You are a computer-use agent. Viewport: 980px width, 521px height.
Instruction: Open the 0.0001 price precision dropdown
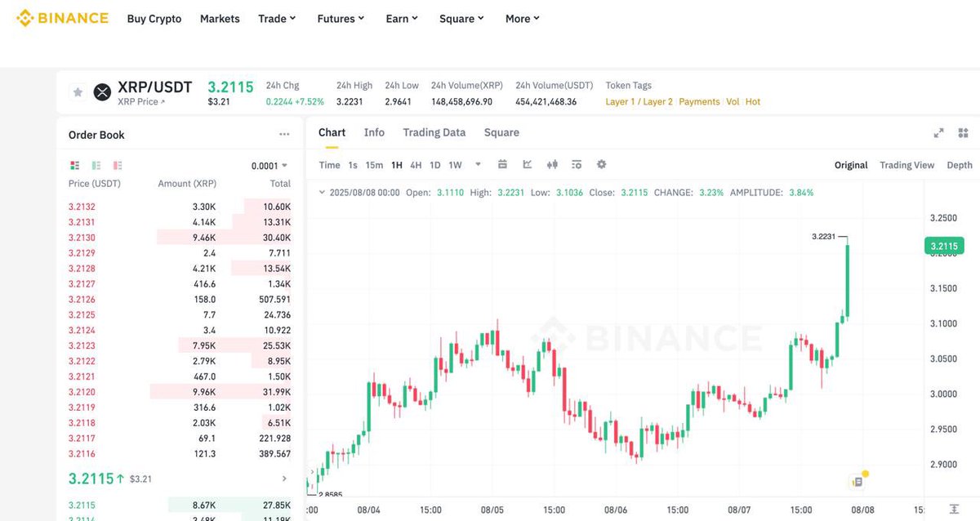click(x=269, y=166)
